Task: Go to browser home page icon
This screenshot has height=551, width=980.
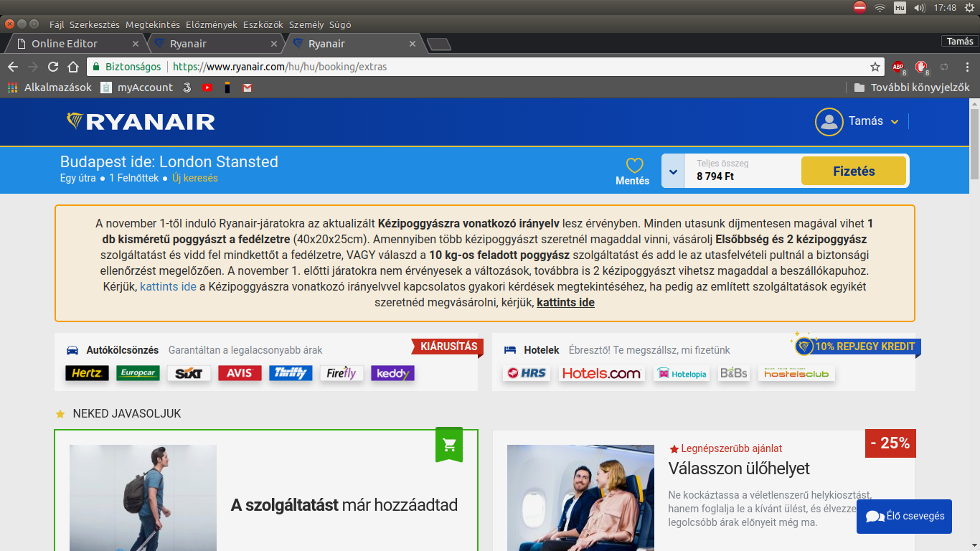Action: coord(73,67)
